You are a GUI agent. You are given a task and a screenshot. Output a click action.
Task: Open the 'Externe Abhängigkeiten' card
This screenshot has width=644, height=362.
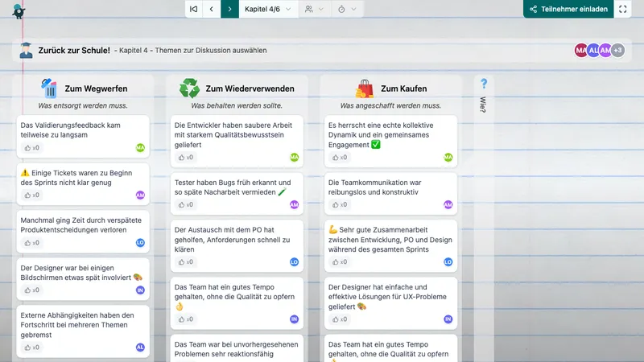[x=76, y=321]
